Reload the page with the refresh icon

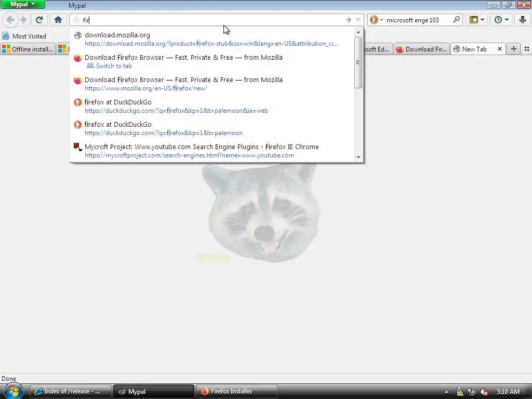pyautogui.click(x=39, y=20)
